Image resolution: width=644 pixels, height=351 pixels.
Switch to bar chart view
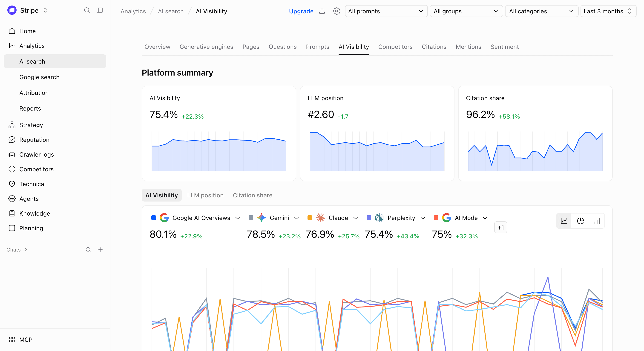(x=597, y=221)
